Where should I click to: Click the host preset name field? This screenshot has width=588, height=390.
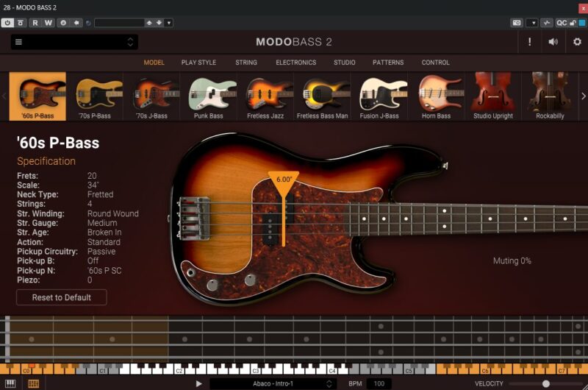coord(119,23)
